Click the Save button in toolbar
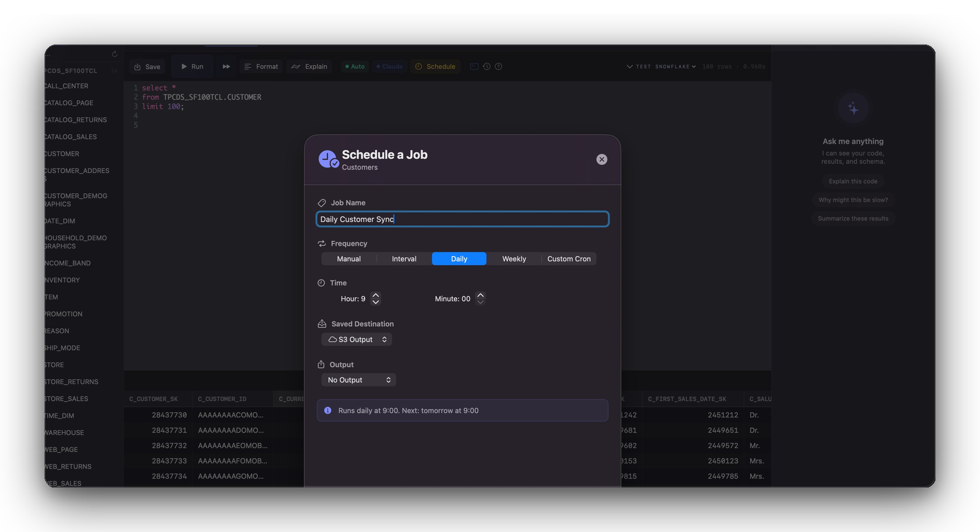 147,67
